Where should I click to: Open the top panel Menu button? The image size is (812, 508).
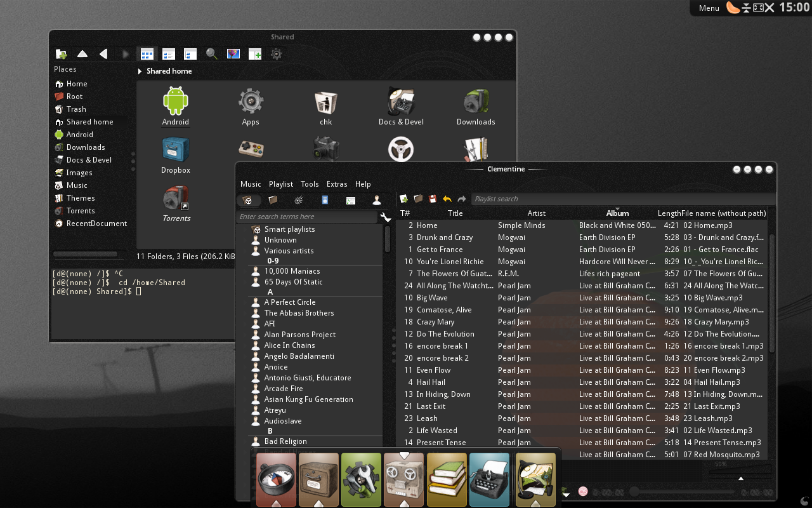(709, 8)
